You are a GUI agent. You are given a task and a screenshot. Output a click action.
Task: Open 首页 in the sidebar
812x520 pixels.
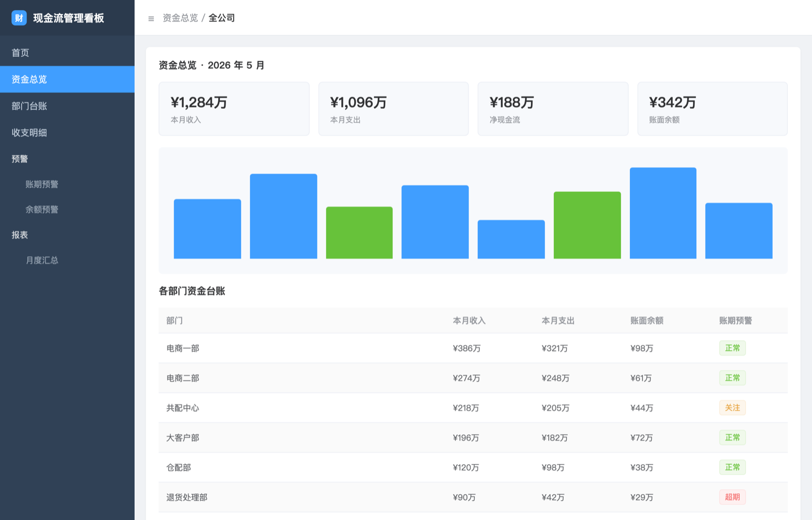[67, 53]
